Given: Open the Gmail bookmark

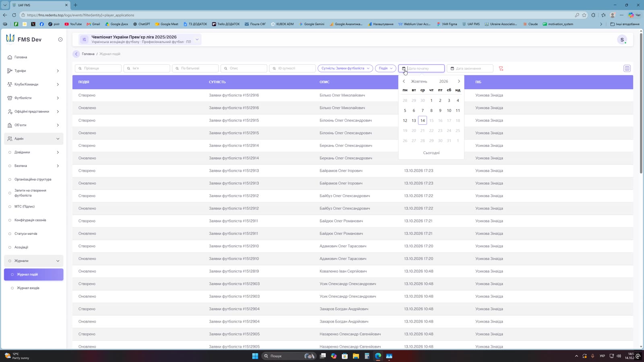Looking at the screenshot, I should point(93,24).
